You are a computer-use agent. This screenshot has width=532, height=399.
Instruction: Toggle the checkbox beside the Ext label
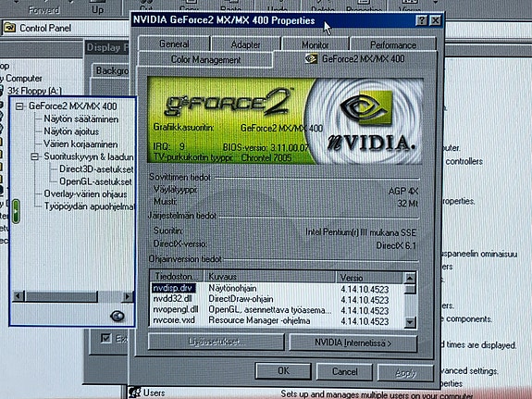pos(105,338)
